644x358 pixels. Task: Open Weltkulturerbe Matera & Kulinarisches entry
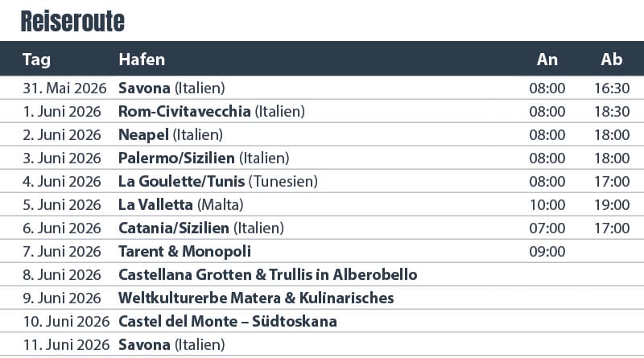pyautogui.click(x=256, y=298)
